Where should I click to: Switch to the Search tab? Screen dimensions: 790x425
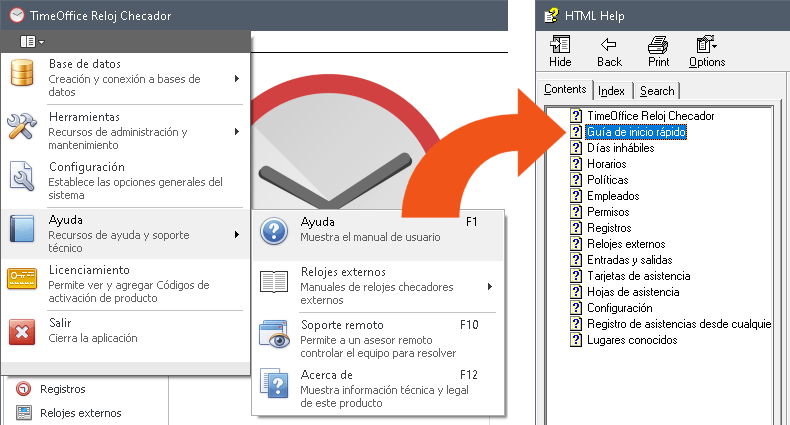click(656, 91)
